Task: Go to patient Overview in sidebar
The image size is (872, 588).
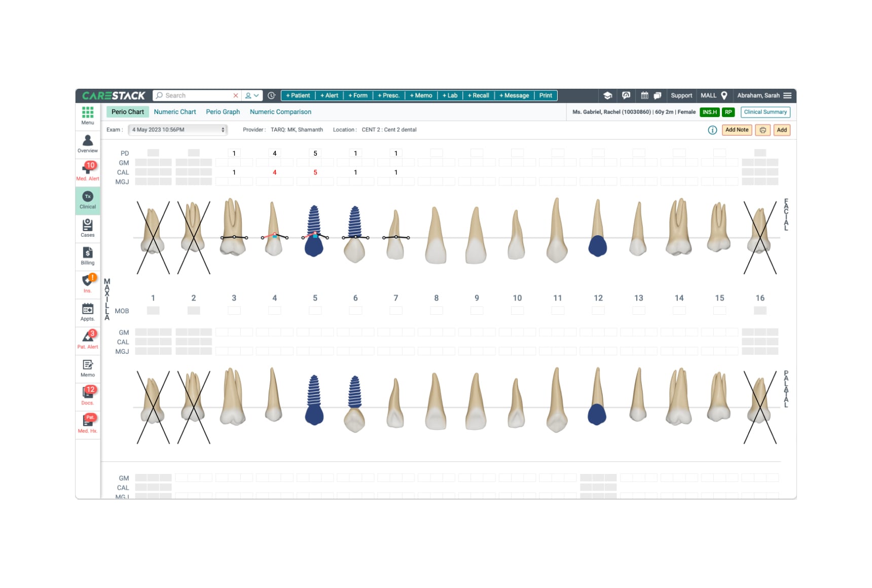Action: [88, 143]
